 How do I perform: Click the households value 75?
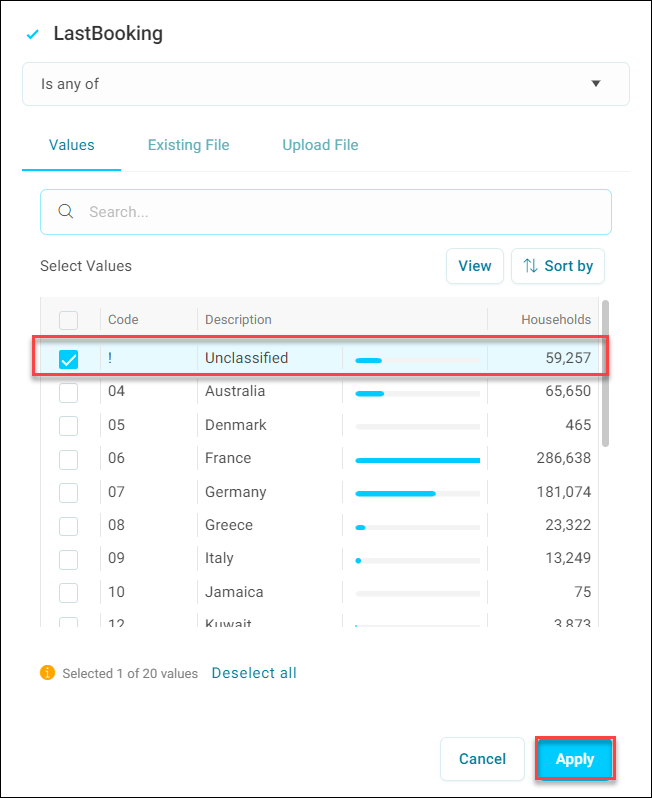[583, 592]
